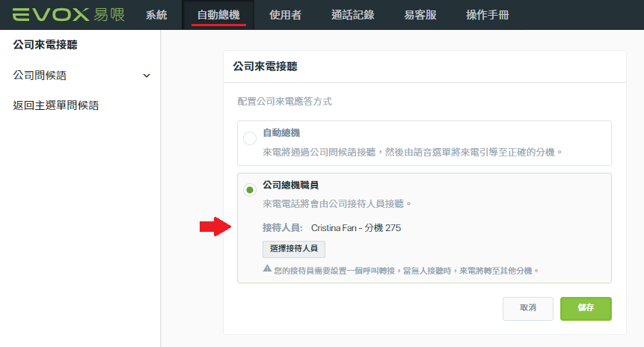This screenshot has height=347, width=644.
Task: Open the 易客服 menu
Action: click(x=420, y=15)
